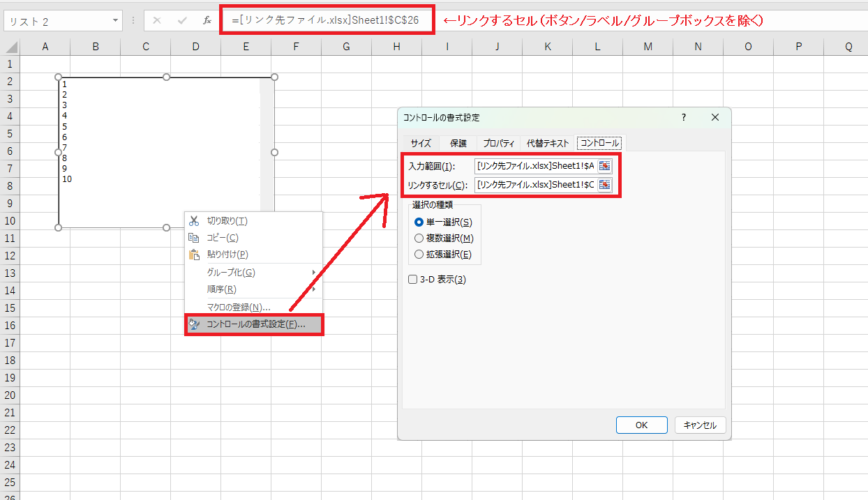Click the OK button

pos(641,425)
